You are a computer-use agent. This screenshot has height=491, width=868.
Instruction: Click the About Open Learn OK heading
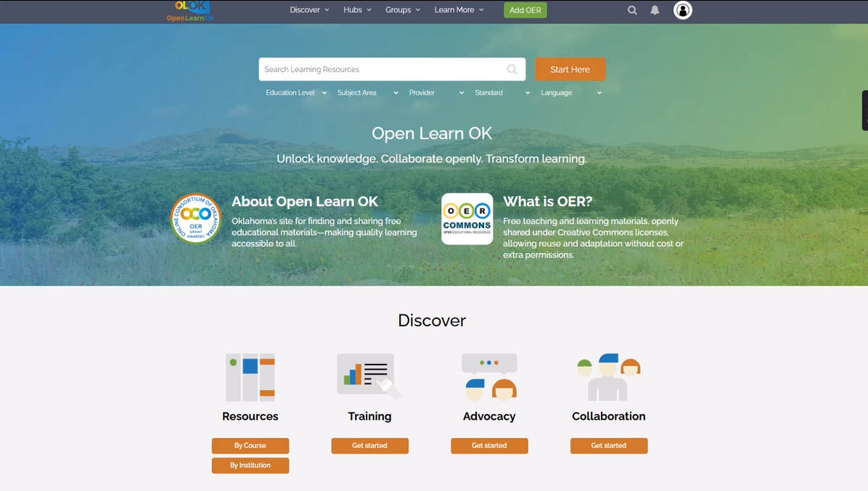coord(305,201)
